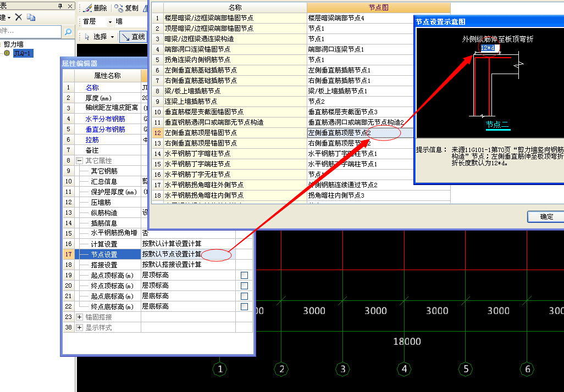Select the 压墙筋 property row
564x392 pixels.
[108, 202]
